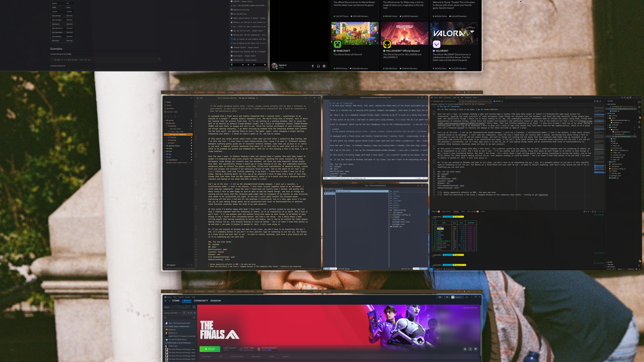The height and width of the screenshot is (362, 644).
Task: Open The Finals Community Hub link
Action: (236, 356)
